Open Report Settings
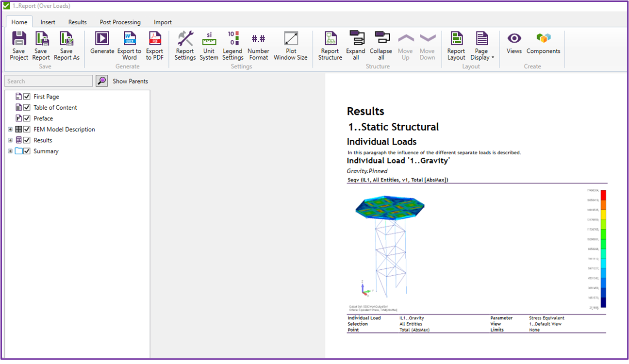The width and height of the screenshot is (629, 364). tap(185, 38)
